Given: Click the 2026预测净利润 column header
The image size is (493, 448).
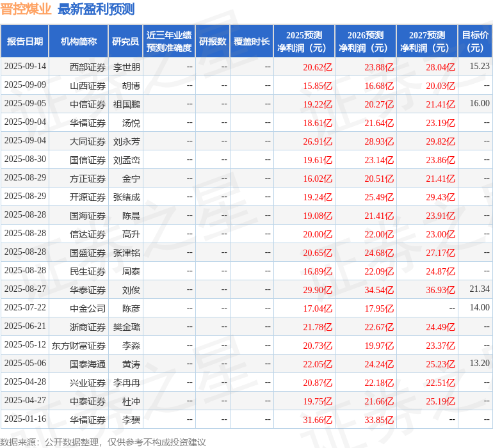Looking at the screenshot, I should (x=366, y=42).
